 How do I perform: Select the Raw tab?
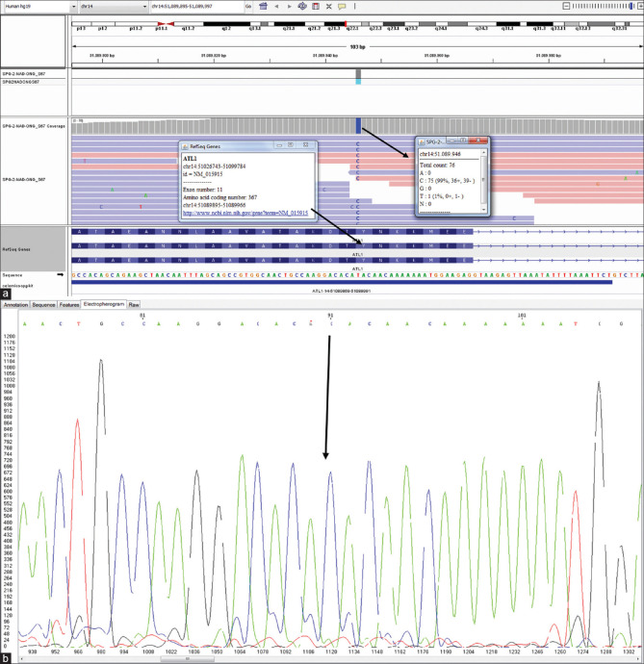[x=134, y=304]
